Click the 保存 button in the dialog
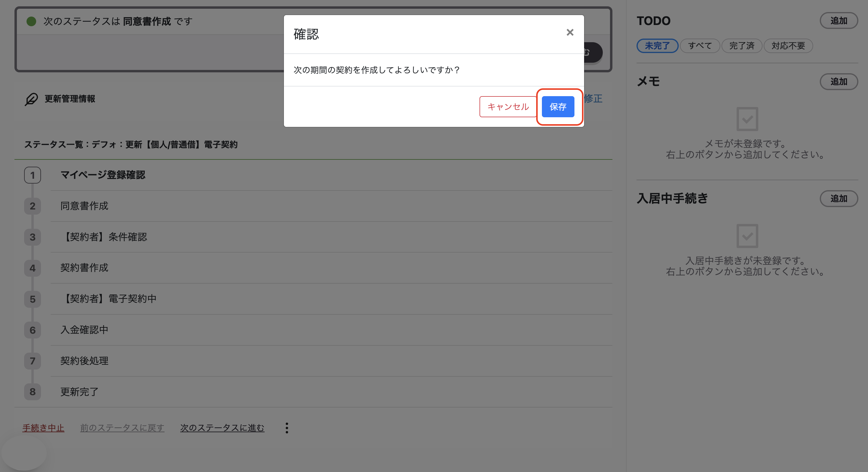The height and width of the screenshot is (472, 868). (x=558, y=107)
